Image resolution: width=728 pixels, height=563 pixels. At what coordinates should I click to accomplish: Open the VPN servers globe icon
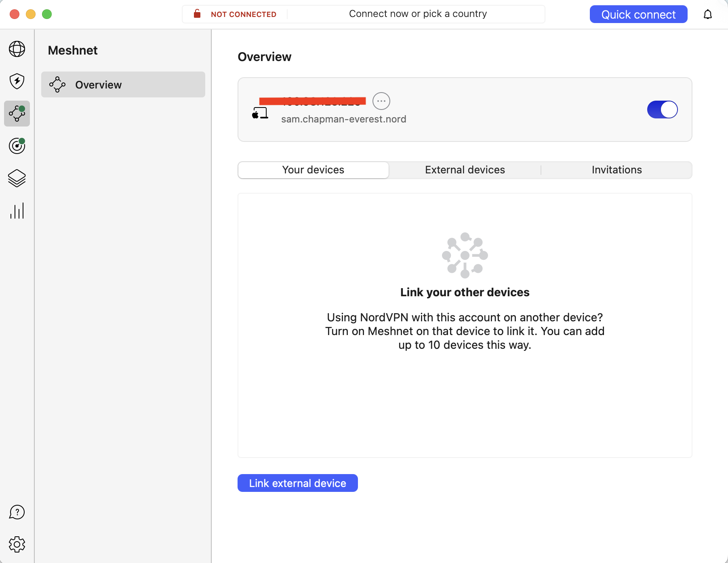(17, 49)
